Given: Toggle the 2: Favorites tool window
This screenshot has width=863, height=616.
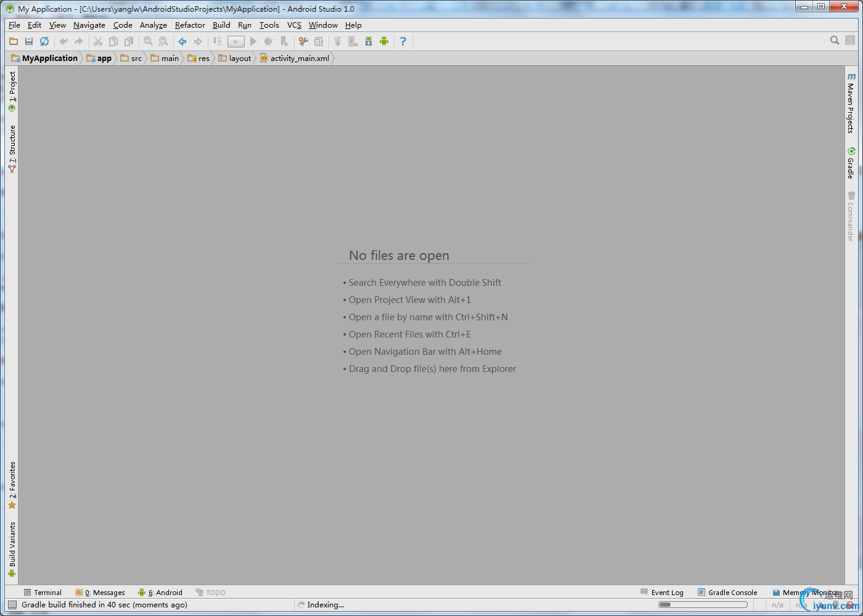Looking at the screenshot, I should click(x=12, y=485).
